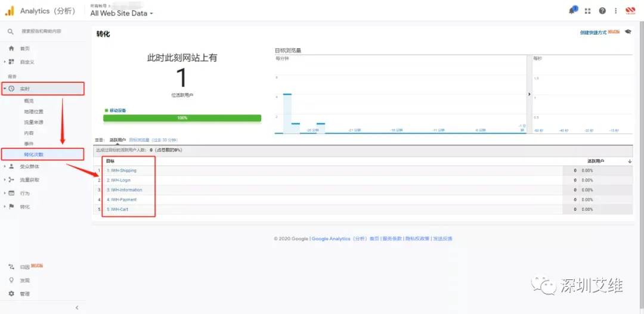This screenshot has height=314, width=644.
Task: Select the 活跃用户 view tab
Action: (117, 140)
